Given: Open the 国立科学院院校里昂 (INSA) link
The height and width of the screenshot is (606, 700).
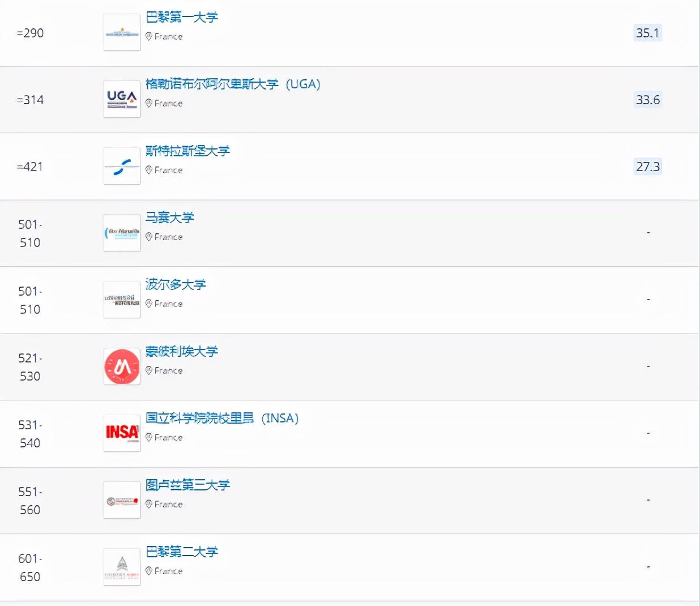Looking at the screenshot, I should pyautogui.click(x=222, y=418).
